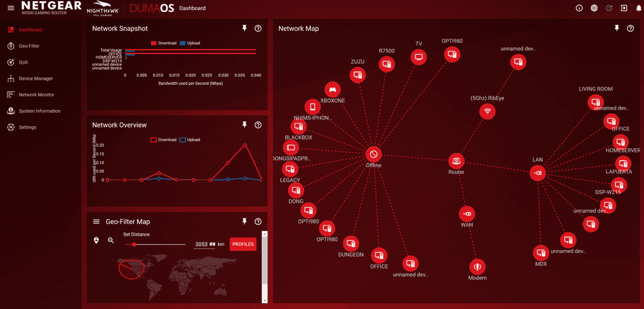Screen dimensions: 644x309
Task: Pin the Network Overview panel
Action: 245,124
